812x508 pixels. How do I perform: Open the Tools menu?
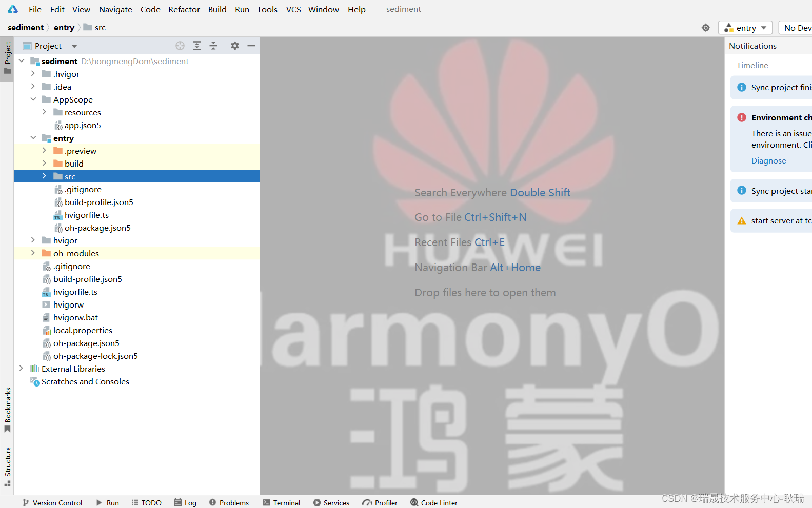(x=267, y=9)
